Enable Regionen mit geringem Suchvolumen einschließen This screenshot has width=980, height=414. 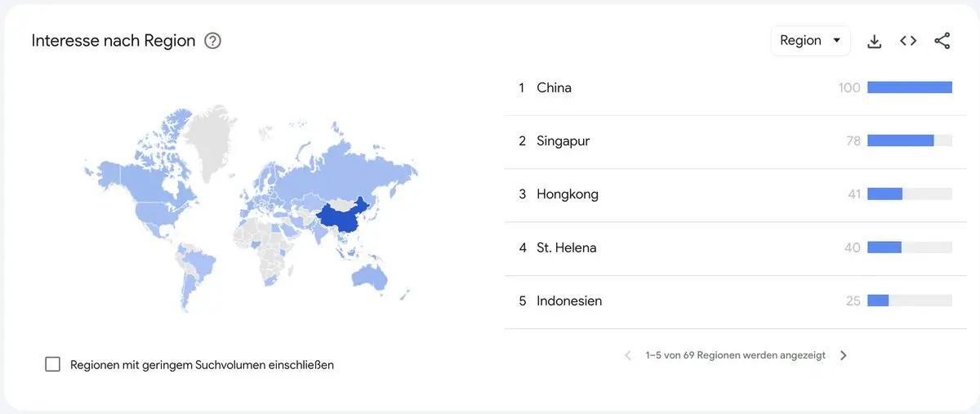[x=52, y=364]
